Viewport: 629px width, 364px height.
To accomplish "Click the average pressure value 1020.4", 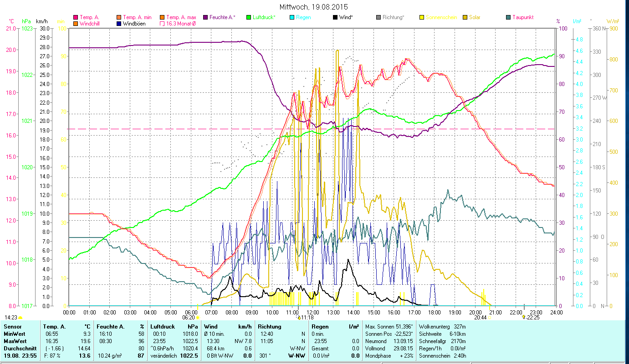I will [190, 349].
